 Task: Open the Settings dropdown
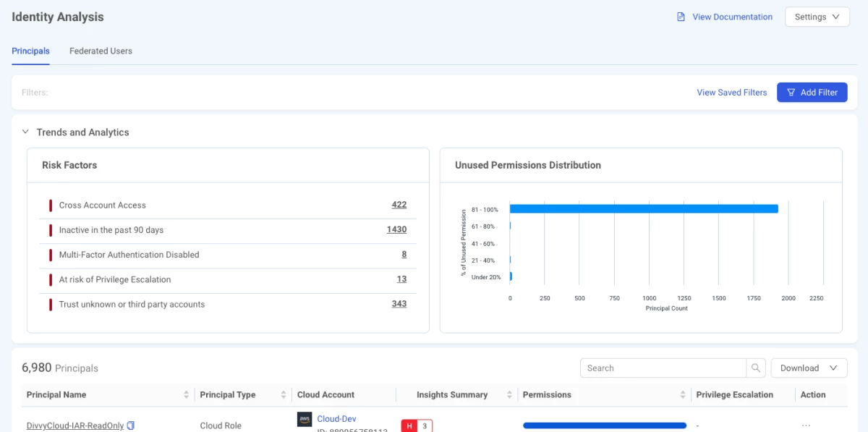click(x=817, y=17)
